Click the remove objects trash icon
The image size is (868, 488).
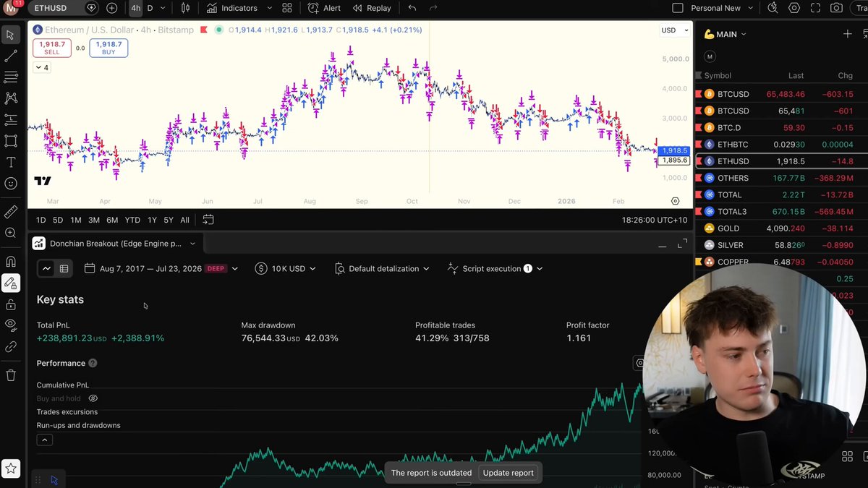(10, 375)
